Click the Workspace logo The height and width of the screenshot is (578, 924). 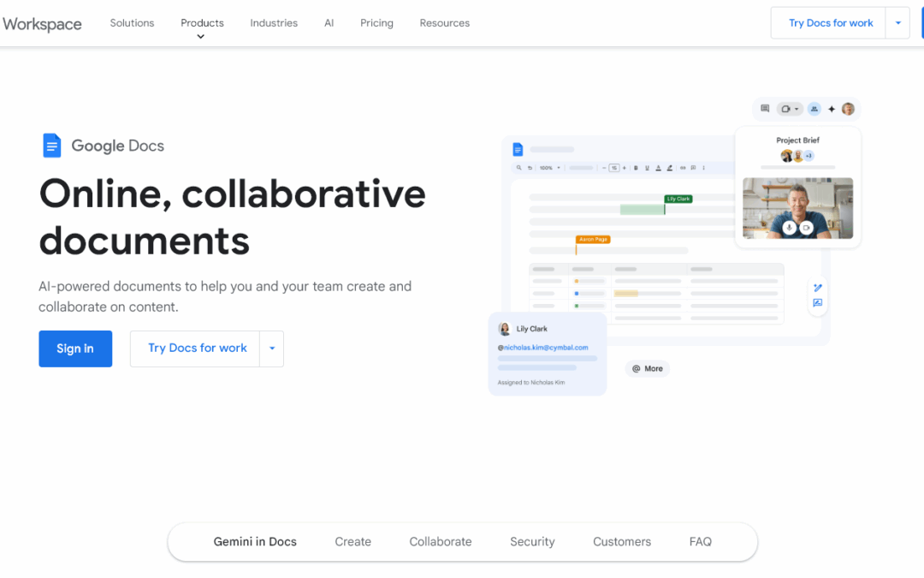pyautogui.click(x=42, y=24)
